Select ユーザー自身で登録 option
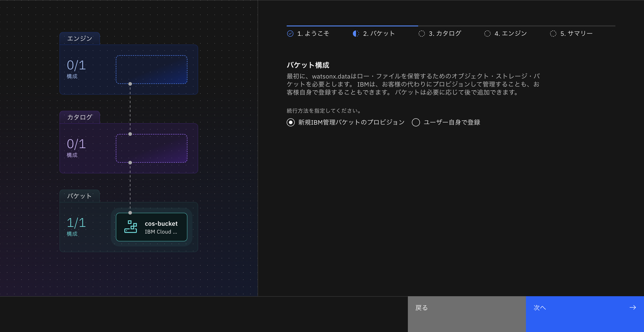Image resolution: width=644 pixels, height=332 pixels. click(x=415, y=122)
